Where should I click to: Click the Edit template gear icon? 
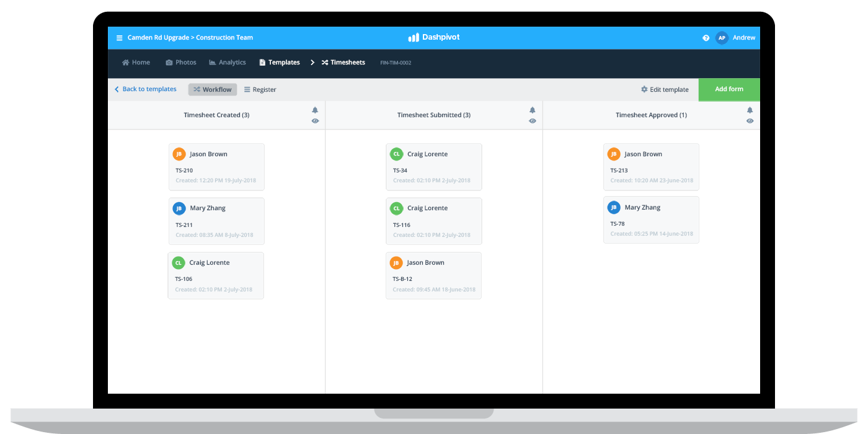tap(644, 89)
